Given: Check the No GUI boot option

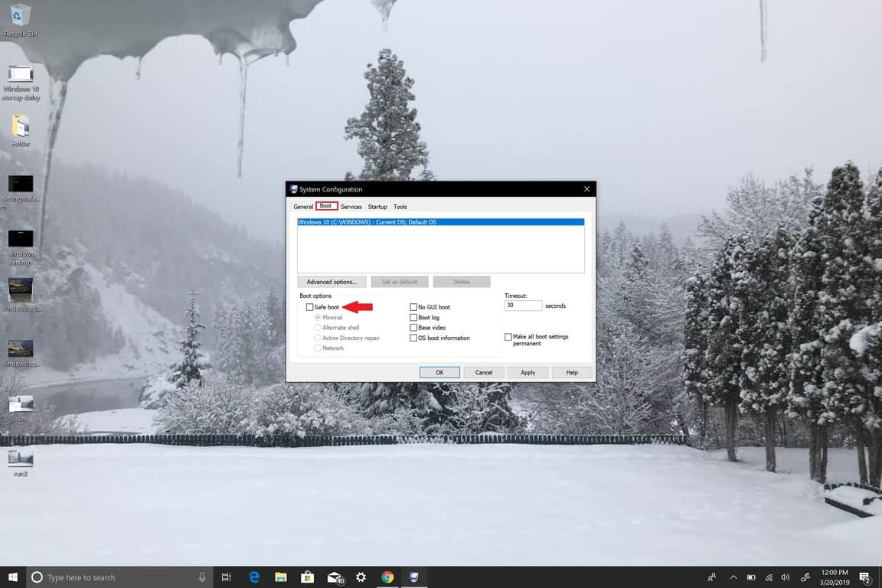Looking at the screenshot, I should coord(413,307).
